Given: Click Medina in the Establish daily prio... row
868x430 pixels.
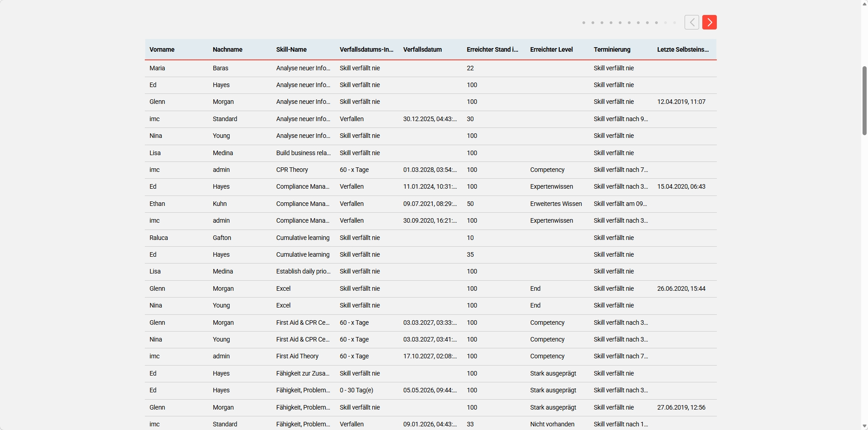Looking at the screenshot, I should click(x=223, y=271).
